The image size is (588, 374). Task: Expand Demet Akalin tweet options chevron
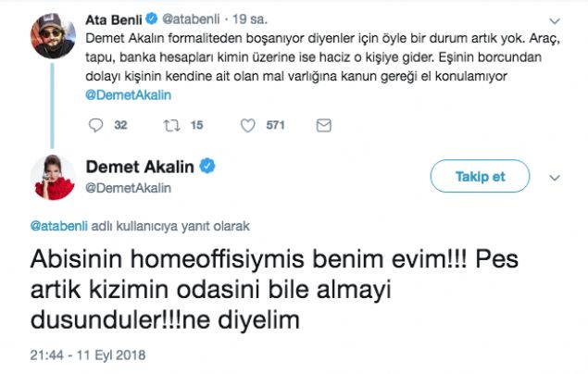tap(554, 176)
